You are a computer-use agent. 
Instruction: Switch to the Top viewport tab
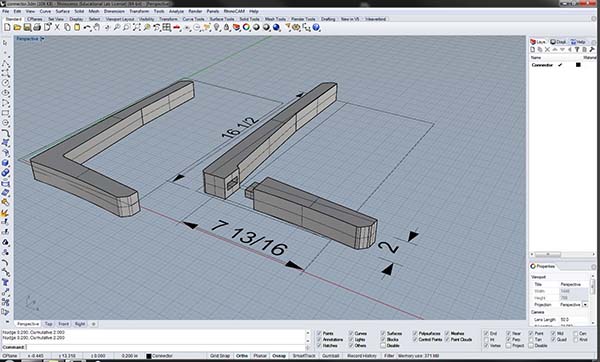pos(48,324)
